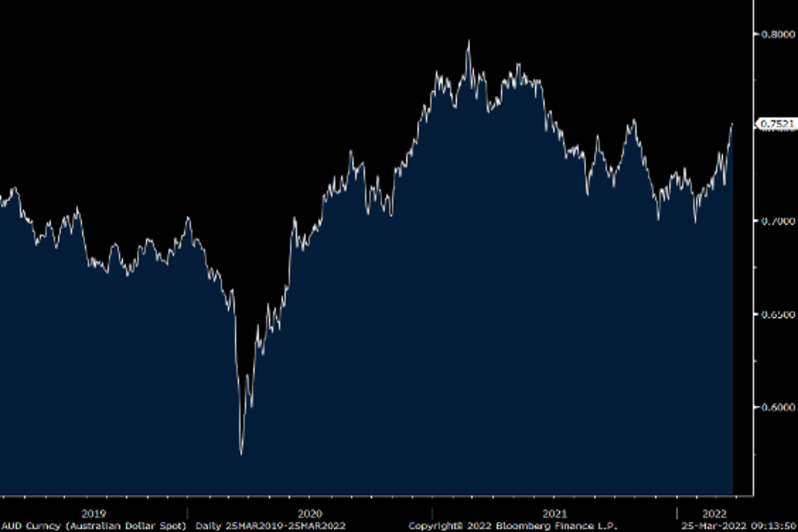798x532 pixels.
Task: Select the 2019 year label on time axis
Action: click(x=94, y=513)
